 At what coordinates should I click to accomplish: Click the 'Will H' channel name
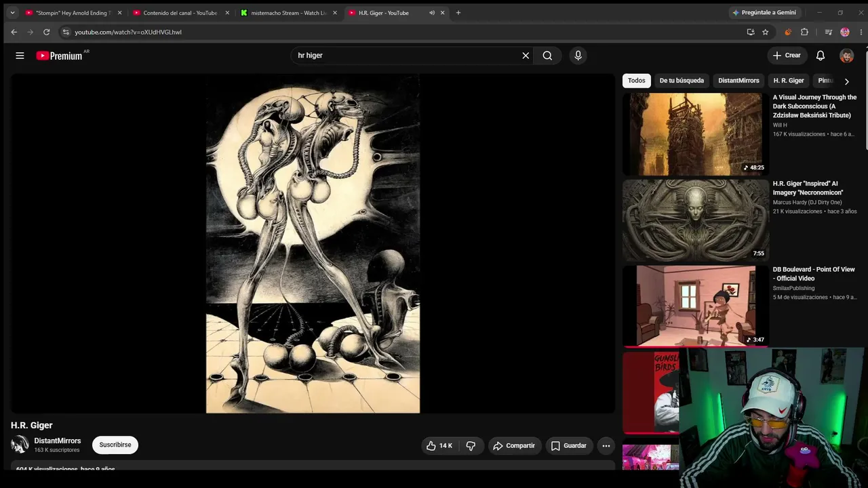[x=780, y=125]
